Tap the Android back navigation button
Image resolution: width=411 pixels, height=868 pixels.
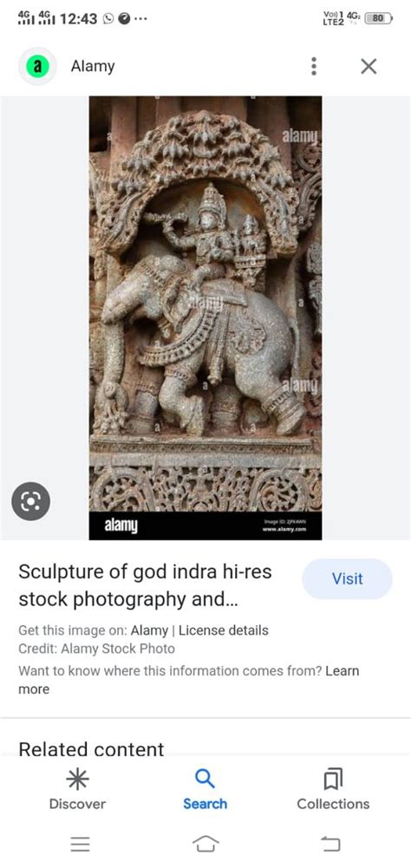click(330, 844)
